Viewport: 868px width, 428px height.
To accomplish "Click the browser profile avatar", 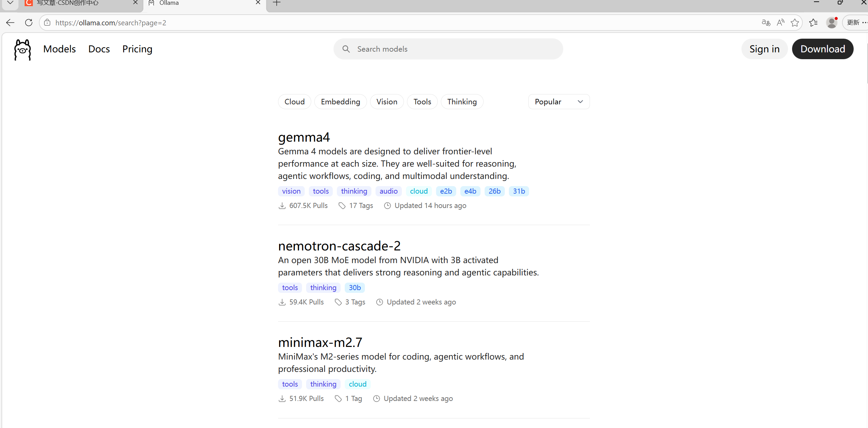I will (831, 23).
